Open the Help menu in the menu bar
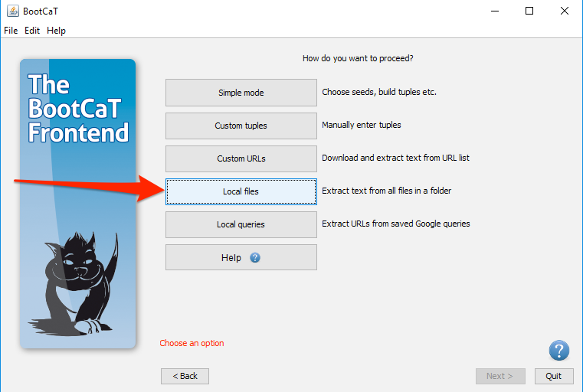The image size is (583, 392). [56, 31]
